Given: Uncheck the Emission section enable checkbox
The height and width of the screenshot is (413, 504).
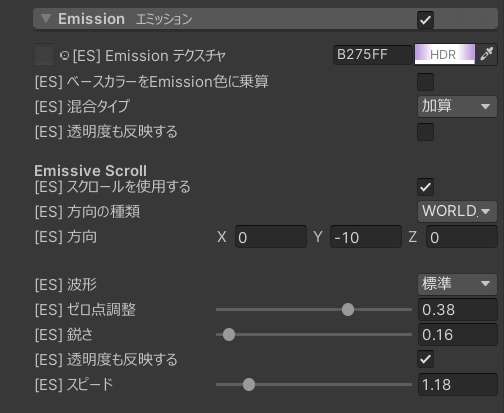Looking at the screenshot, I should (425, 20).
